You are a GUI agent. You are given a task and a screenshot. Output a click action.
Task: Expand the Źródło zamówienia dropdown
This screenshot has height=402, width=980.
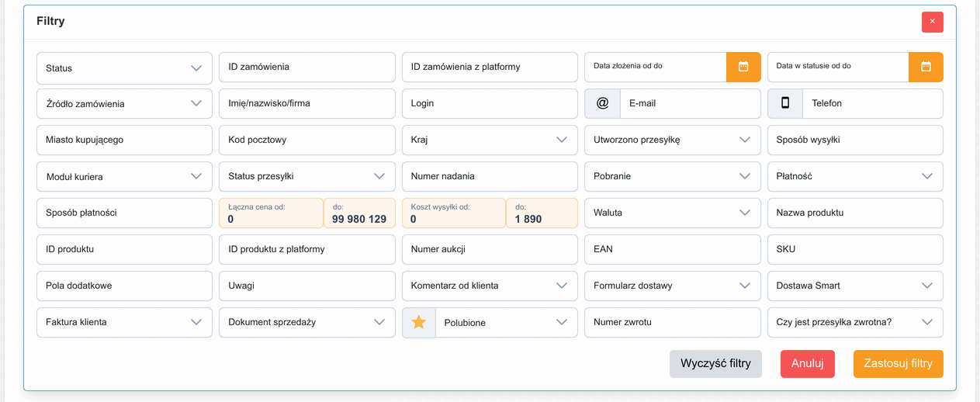[x=124, y=103]
